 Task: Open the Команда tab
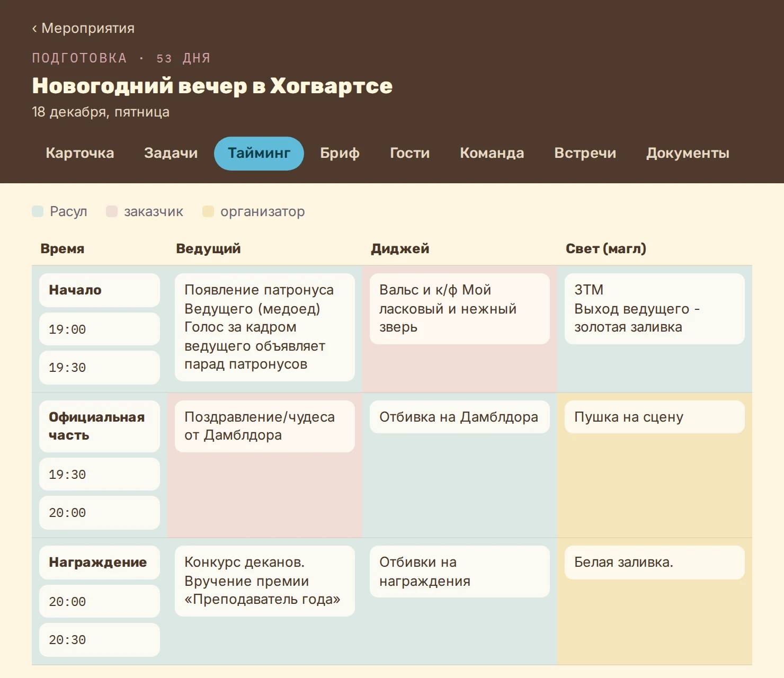click(x=492, y=153)
